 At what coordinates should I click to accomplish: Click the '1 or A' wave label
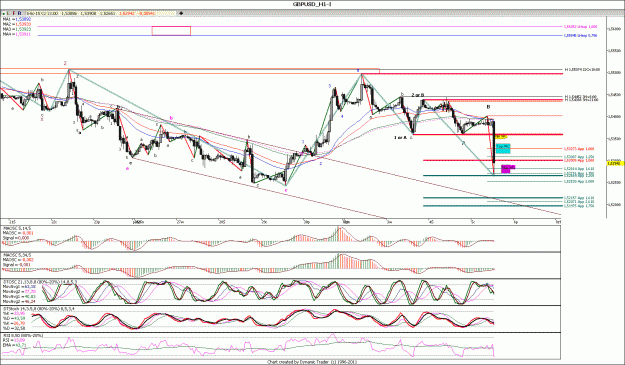click(400, 137)
